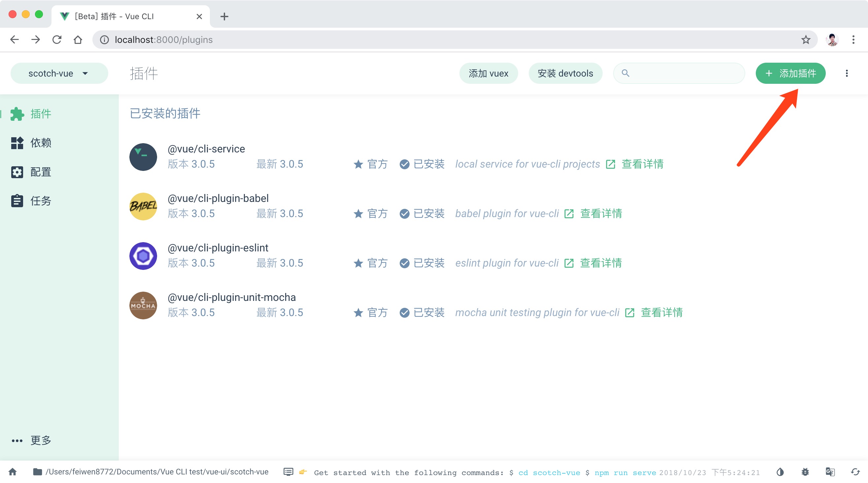
Task: Open 查看详情 for @vue/cli-service
Action: [642, 164]
